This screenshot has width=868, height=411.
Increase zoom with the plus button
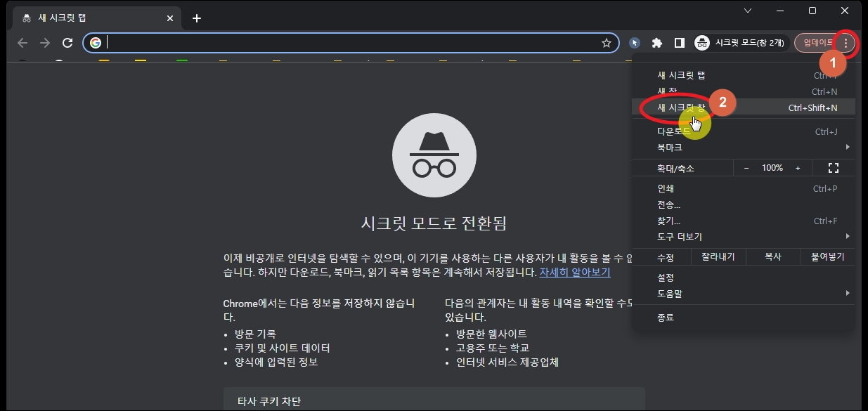[798, 168]
